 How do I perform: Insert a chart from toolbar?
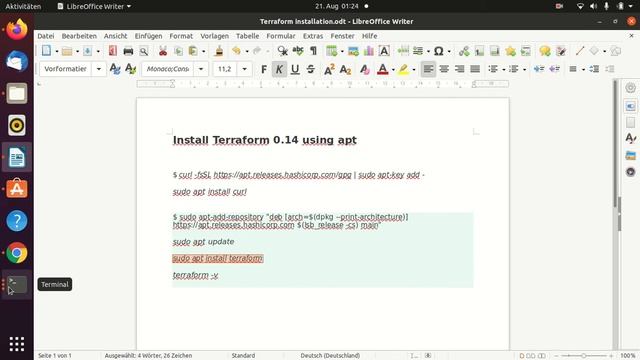(369, 51)
